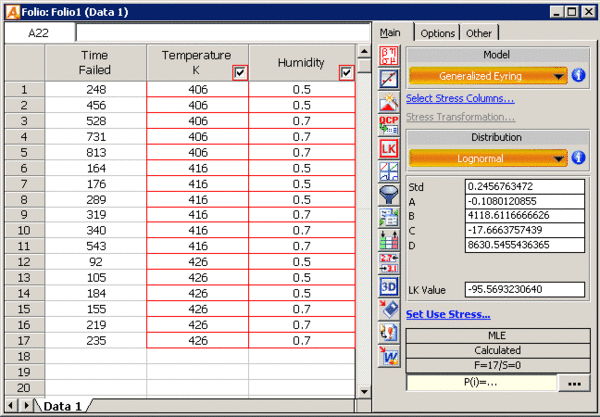Screen dimensions: 600x417
Task: Open the QCP Quick Calculation Pad
Action: (389, 125)
